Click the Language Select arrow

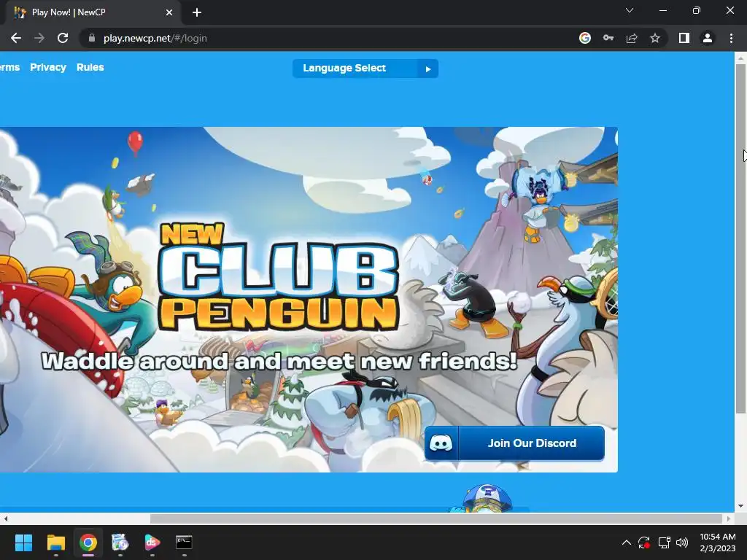(427, 69)
